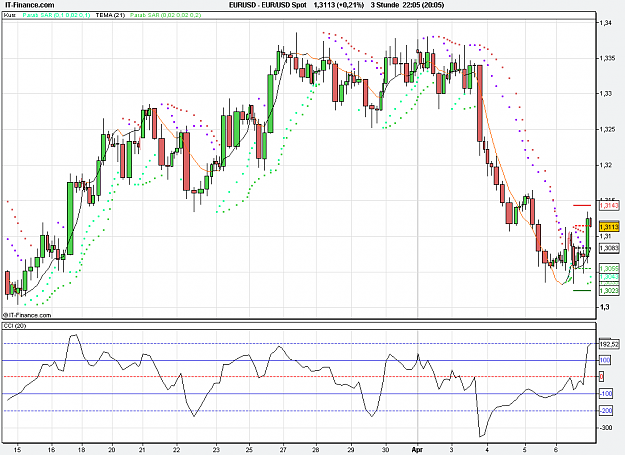Click the cyan 1,3043 price tag
This screenshot has height=455, width=625.
click(609, 277)
